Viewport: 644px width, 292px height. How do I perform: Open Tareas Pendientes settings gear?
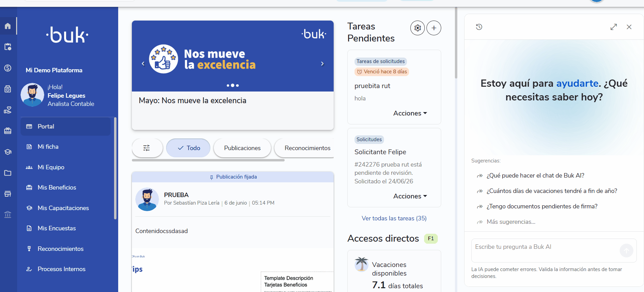(x=418, y=28)
